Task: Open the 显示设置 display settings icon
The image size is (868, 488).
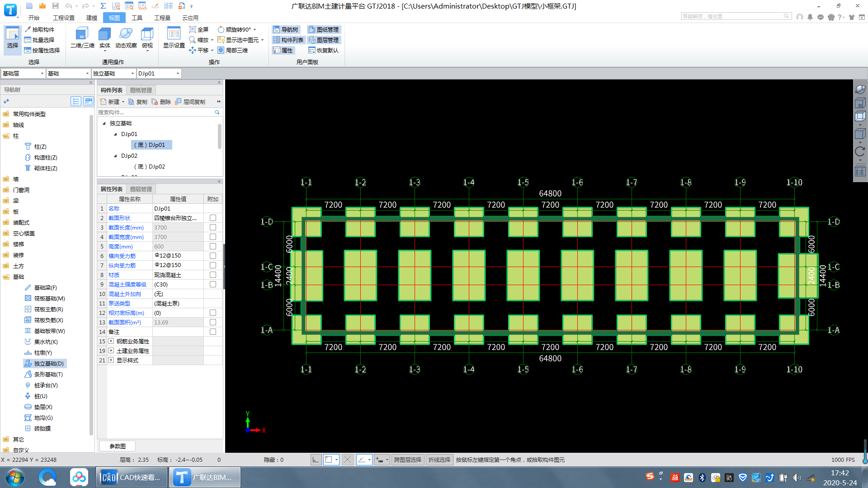Action: [x=174, y=38]
